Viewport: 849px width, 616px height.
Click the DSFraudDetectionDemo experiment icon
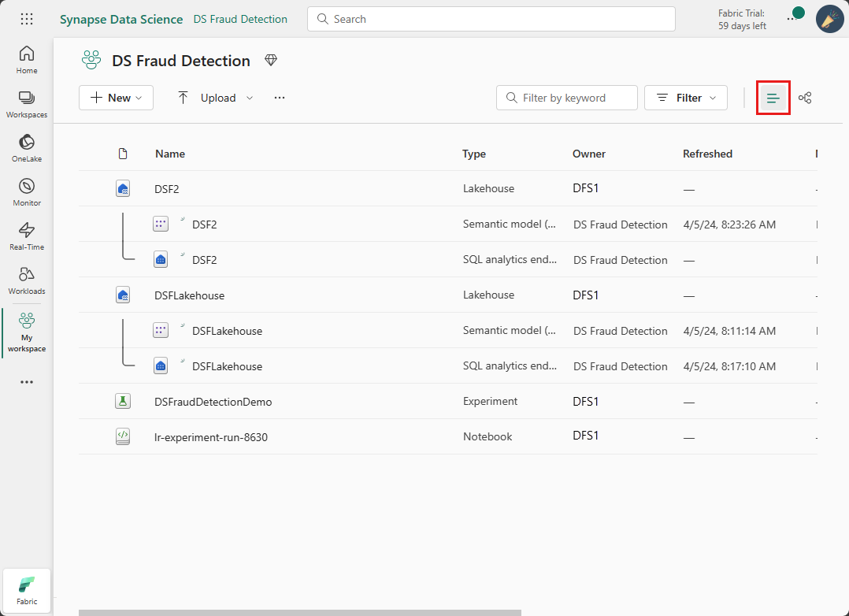[123, 402]
